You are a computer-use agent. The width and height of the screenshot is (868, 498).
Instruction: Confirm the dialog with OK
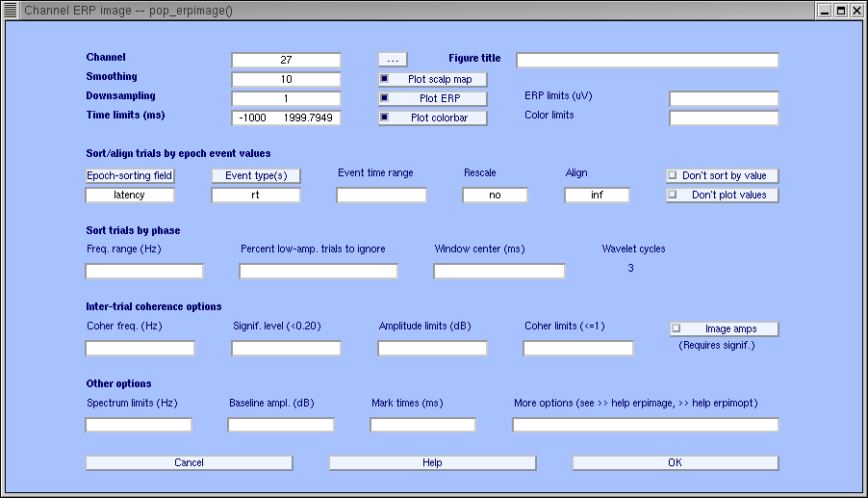(x=675, y=462)
